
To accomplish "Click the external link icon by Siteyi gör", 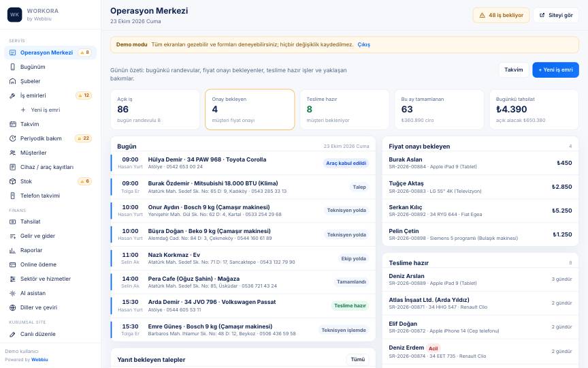I will pos(542,16).
